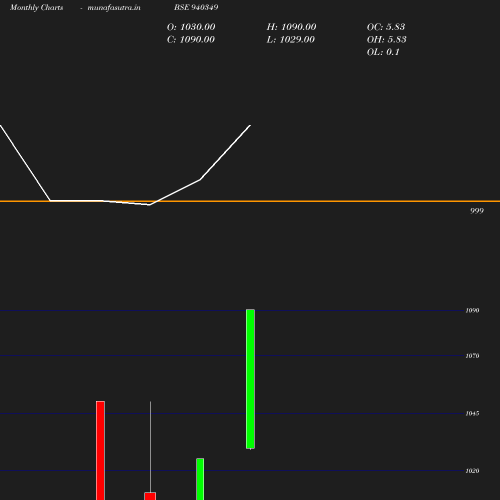The height and width of the screenshot is (500, 500).
Task: Click the 'OC: 5.83' reading
Action: click(386, 27)
